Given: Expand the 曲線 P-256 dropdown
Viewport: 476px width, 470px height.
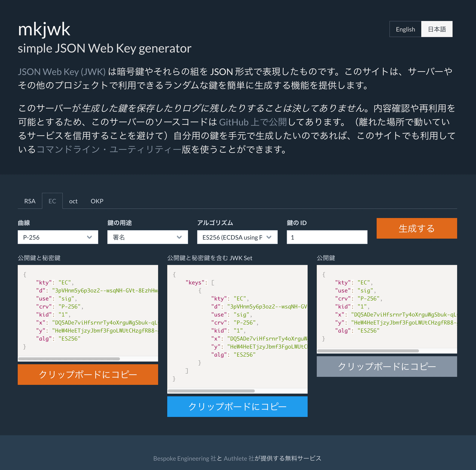Looking at the screenshot, I should point(58,237).
